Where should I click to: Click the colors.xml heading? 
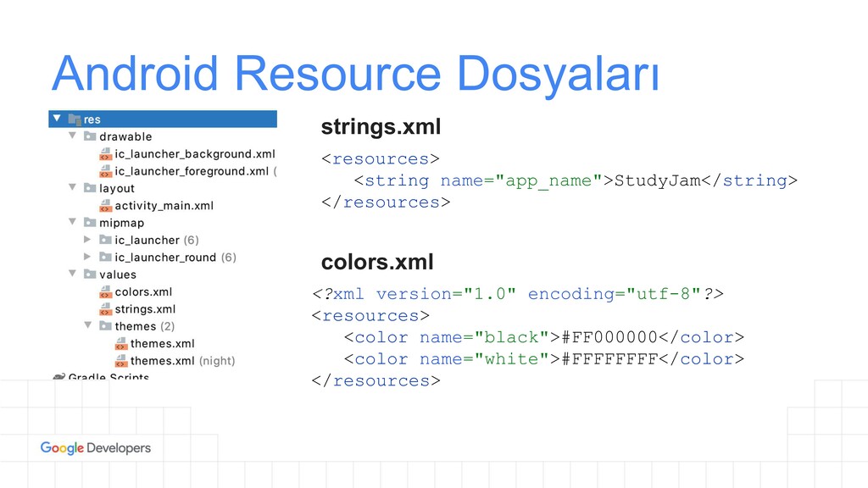coord(377,262)
